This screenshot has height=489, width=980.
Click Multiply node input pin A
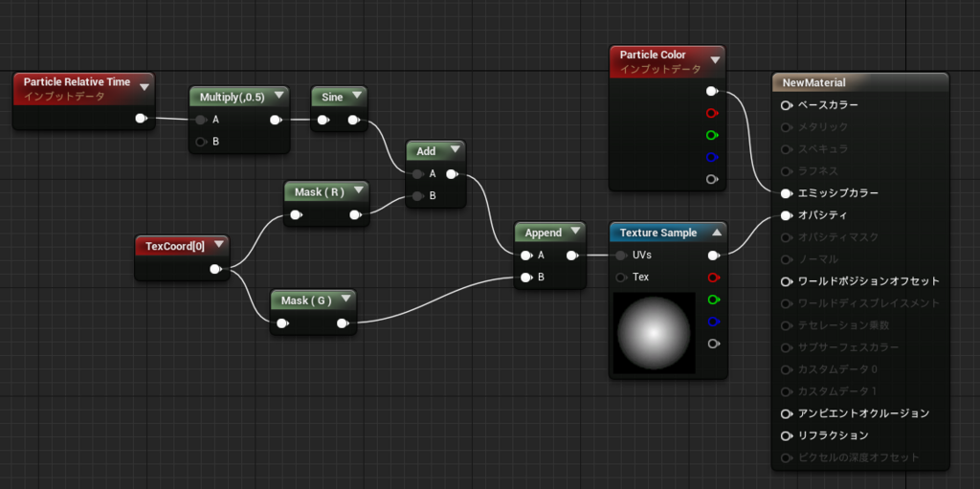click(200, 120)
